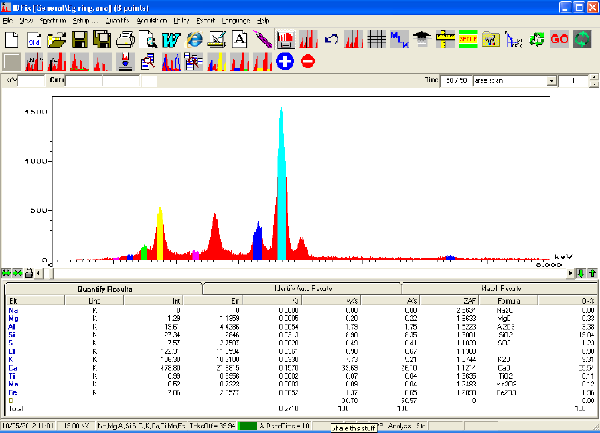Click the magnifier over list icon
Screen dimensions: 600x433
pyautogui.click(x=148, y=62)
